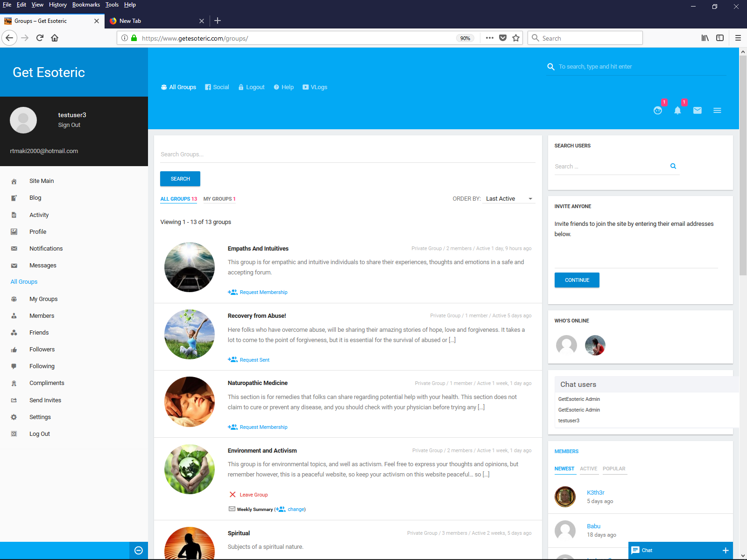
Task: Click the Weekly Summary change link
Action: 296,509
